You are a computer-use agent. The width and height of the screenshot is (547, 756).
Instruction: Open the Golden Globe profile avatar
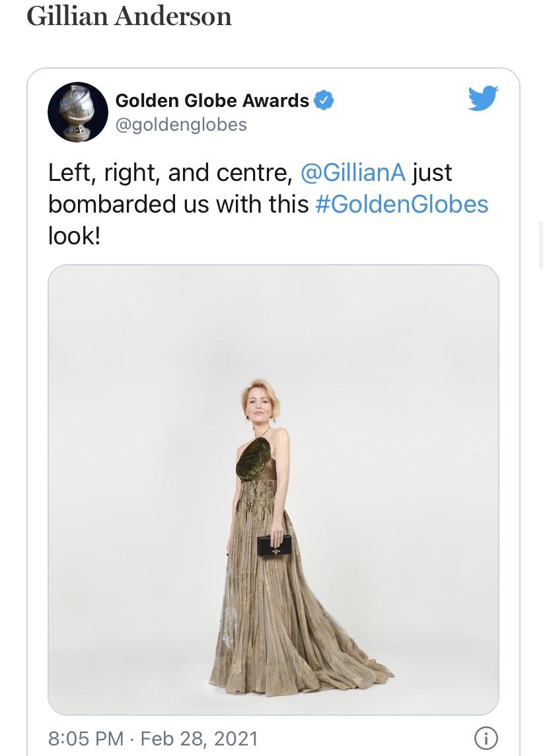tap(77, 112)
